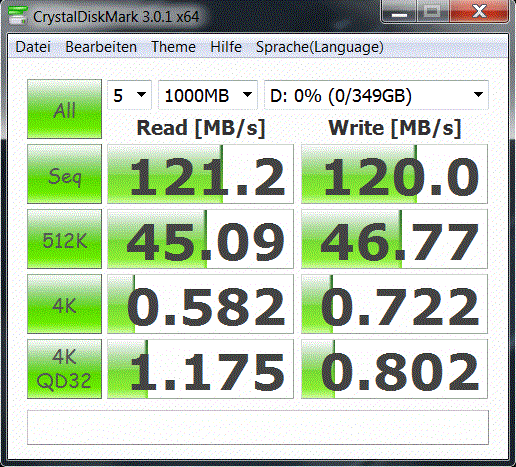Run the Seq sequential test
The image size is (516, 467).
pyautogui.click(x=64, y=174)
